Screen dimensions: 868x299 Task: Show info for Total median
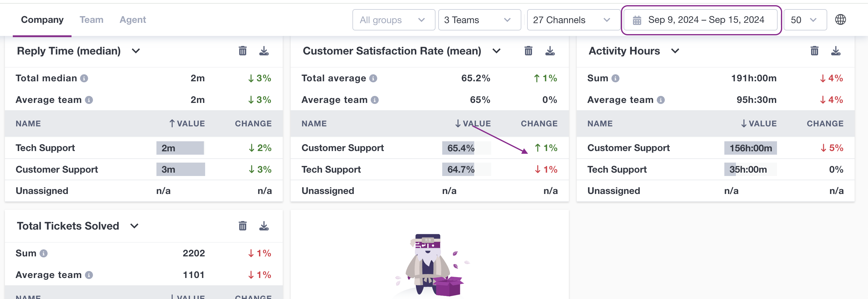click(84, 78)
